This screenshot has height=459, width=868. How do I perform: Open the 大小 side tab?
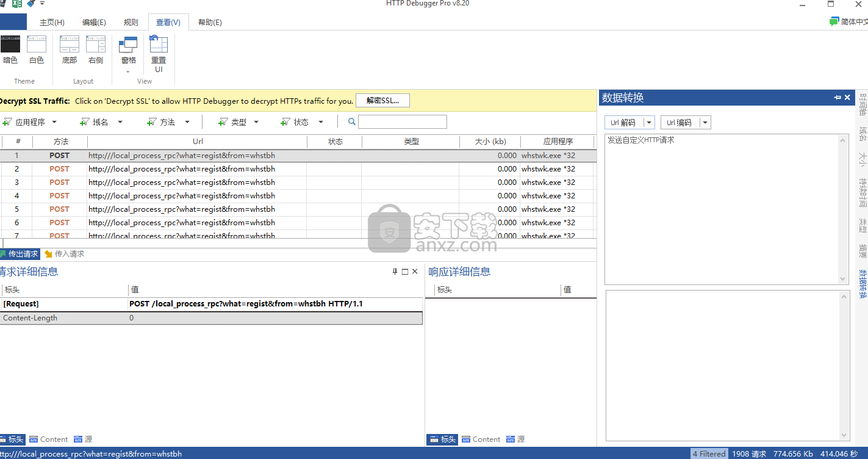click(863, 159)
